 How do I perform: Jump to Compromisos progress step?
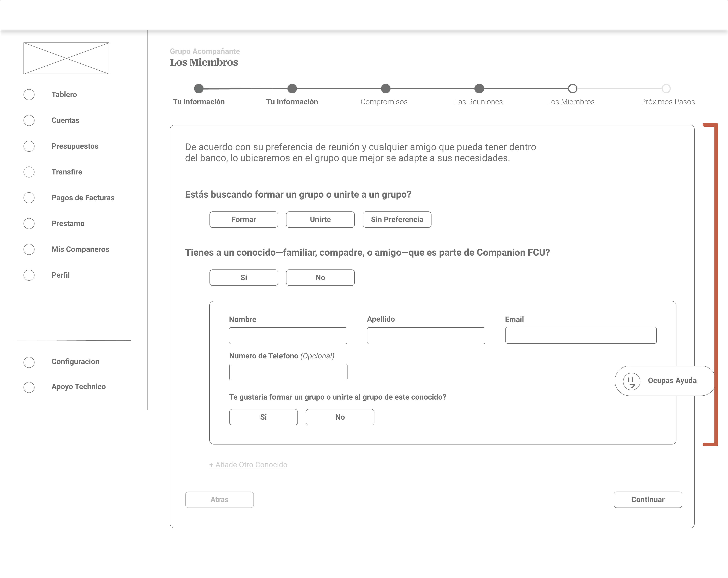[385, 89]
